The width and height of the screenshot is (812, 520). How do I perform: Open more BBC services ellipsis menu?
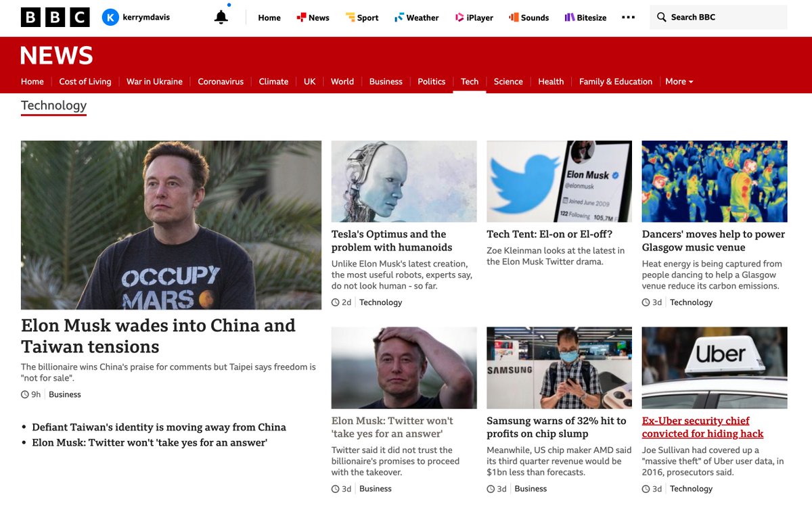(x=628, y=18)
